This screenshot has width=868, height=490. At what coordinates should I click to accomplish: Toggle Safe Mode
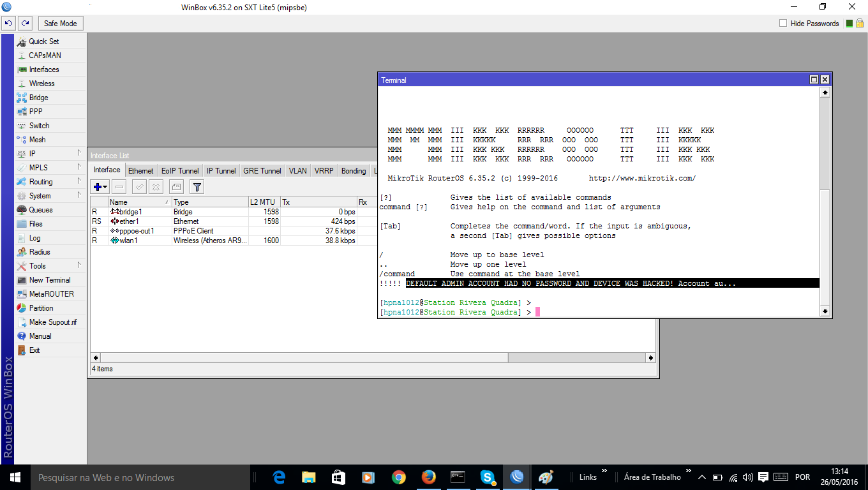click(x=61, y=24)
